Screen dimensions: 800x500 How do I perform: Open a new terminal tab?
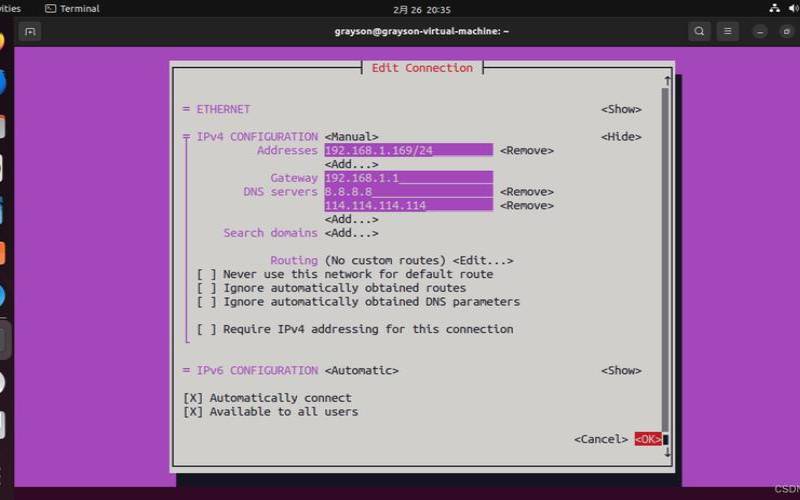30,31
